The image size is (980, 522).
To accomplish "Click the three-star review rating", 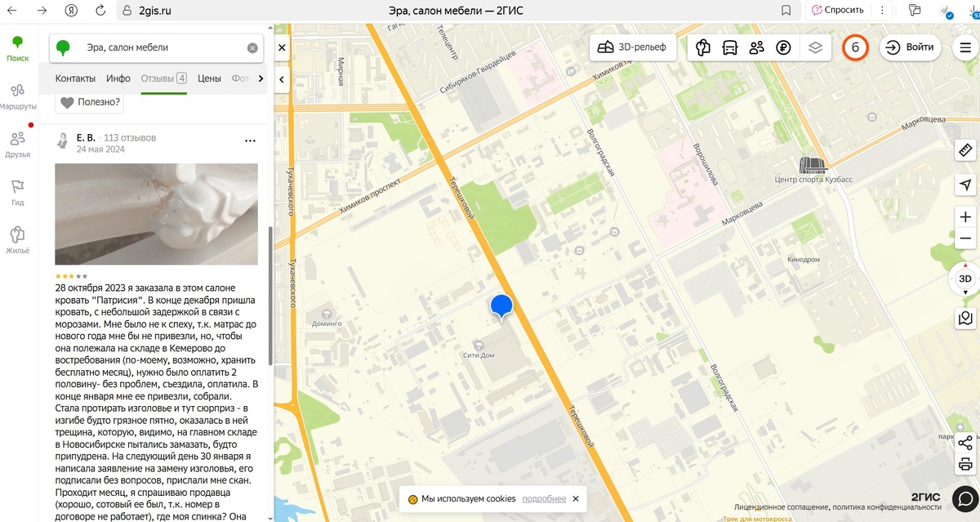I will pos(71,276).
